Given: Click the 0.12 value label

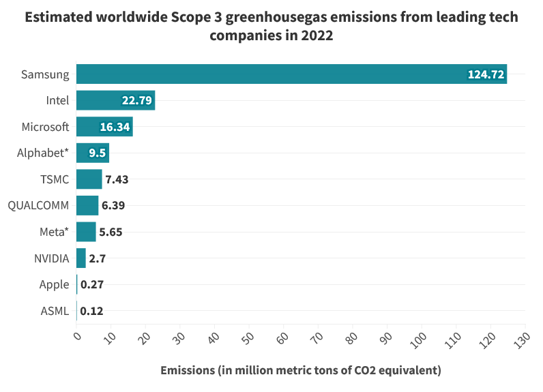Looking at the screenshot, I should (x=92, y=311).
